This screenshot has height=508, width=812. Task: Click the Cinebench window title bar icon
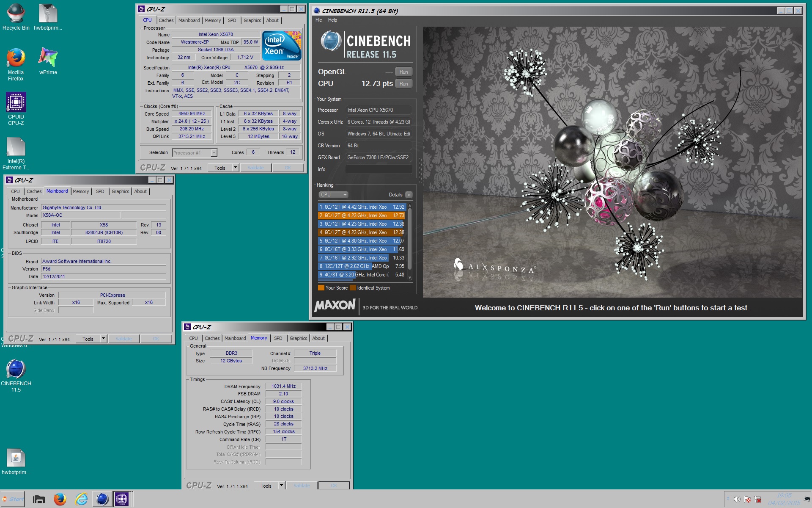317,11
